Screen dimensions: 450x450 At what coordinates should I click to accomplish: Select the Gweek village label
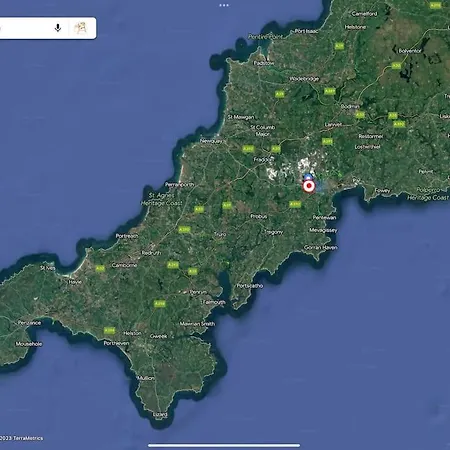point(158,336)
